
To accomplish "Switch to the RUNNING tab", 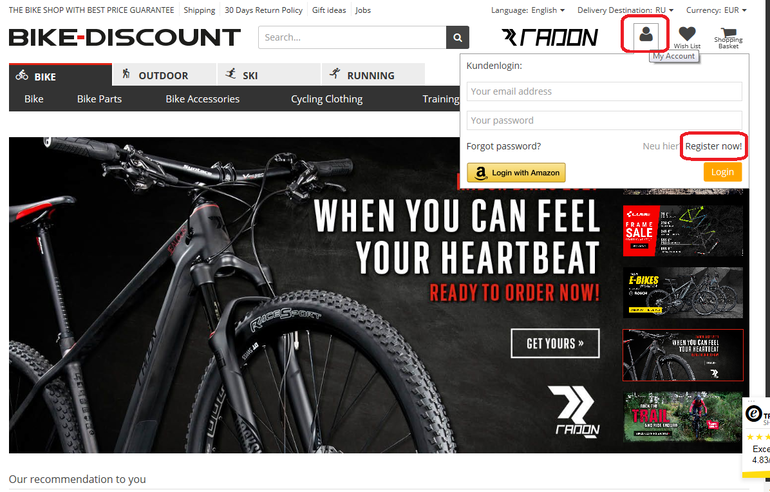I will coord(373,75).
